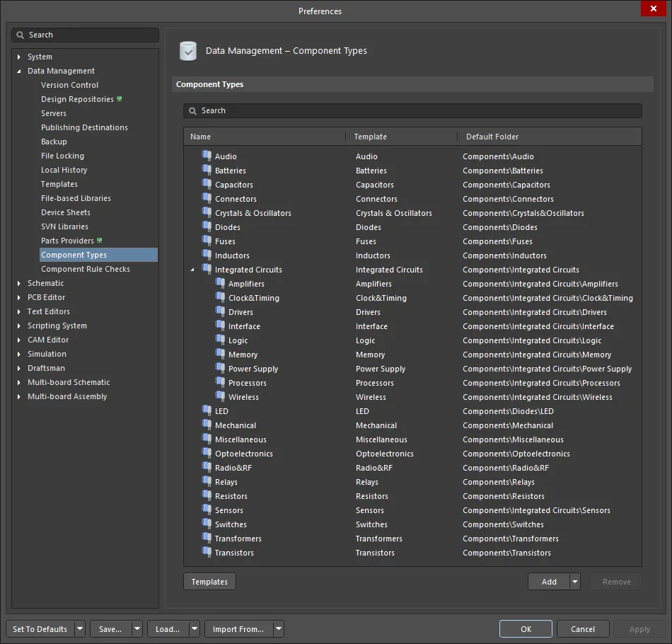
Task: Open the PCB Editor preferences section
Action: [x=47, y=297]
